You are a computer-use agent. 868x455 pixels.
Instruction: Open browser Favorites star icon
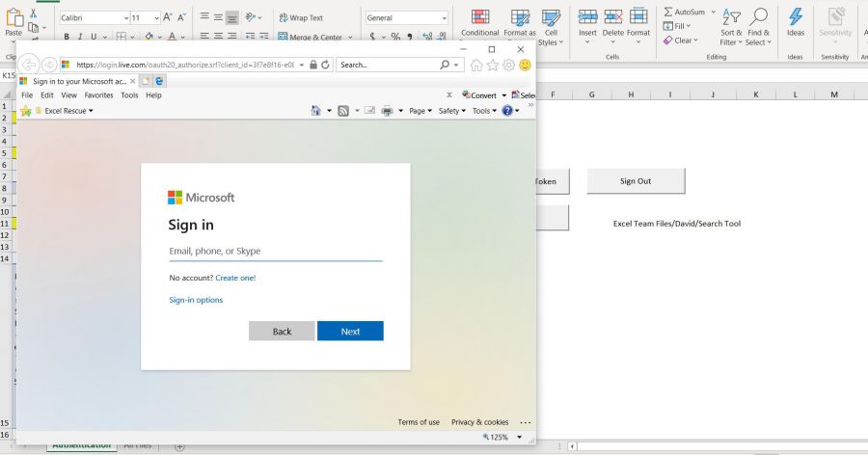pos(492,65)
